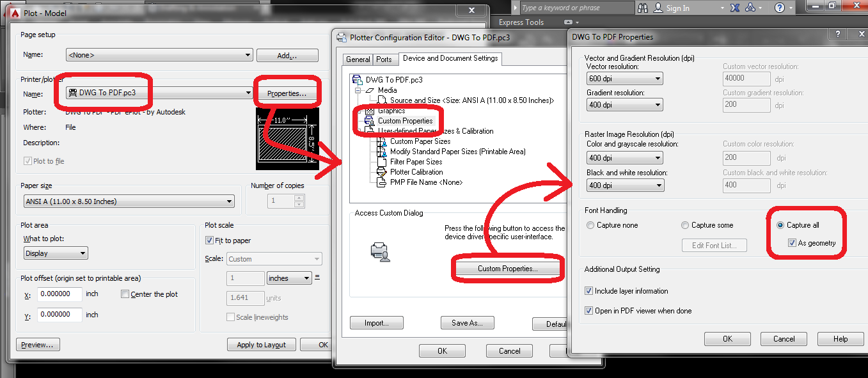868x378 pixels.
Task: Click the paper preview thumbnail in Plot dialog
Action: (x=287, y=139)
